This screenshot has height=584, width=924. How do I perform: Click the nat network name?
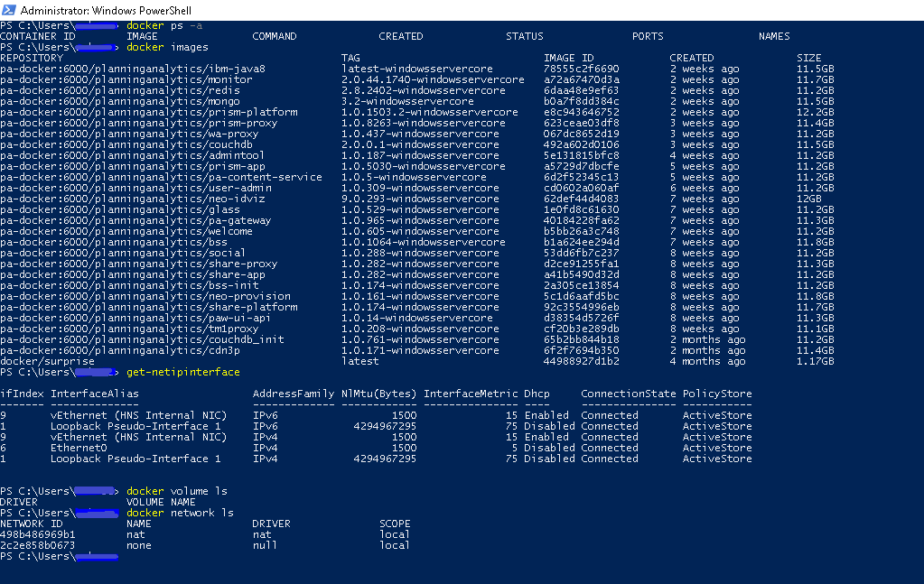click(139, 533)
